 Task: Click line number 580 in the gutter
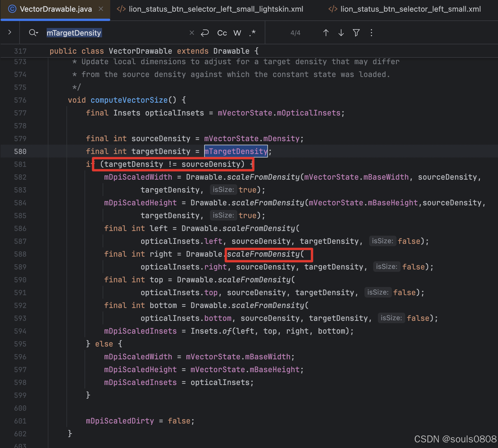click(x=20, y=151)
